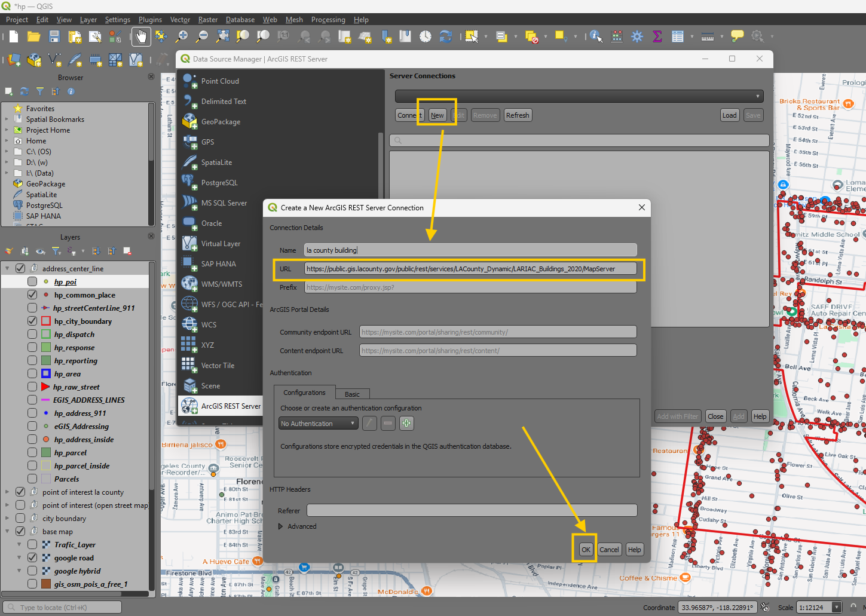Open the No Authentication combo box
Screen dimensions: 866x616
pos(319,423)
